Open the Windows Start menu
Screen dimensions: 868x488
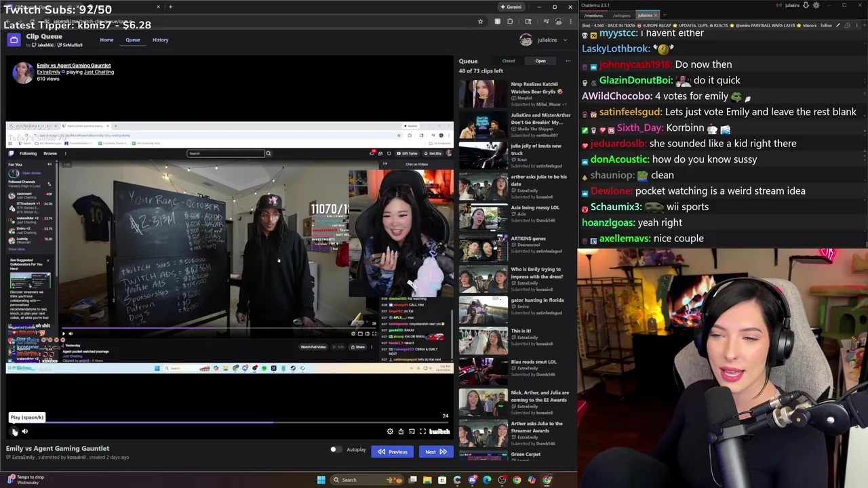point(321,480)
